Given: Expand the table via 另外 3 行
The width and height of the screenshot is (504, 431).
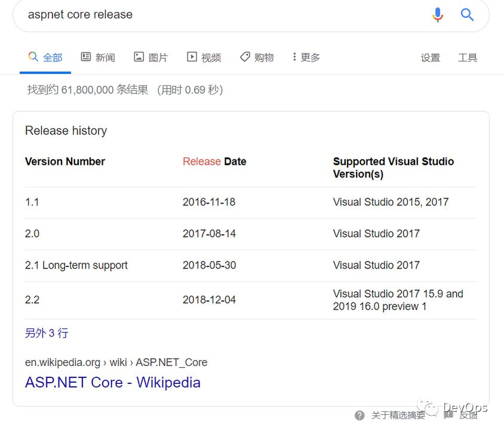Looking at the screenshot, I should pos(47,333).
